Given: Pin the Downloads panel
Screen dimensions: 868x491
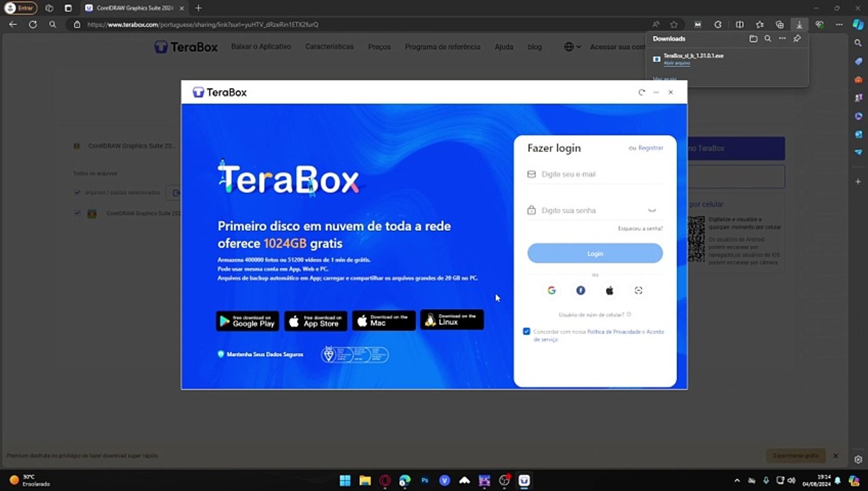Looking at the screenshot, I should tap(796, 39).
